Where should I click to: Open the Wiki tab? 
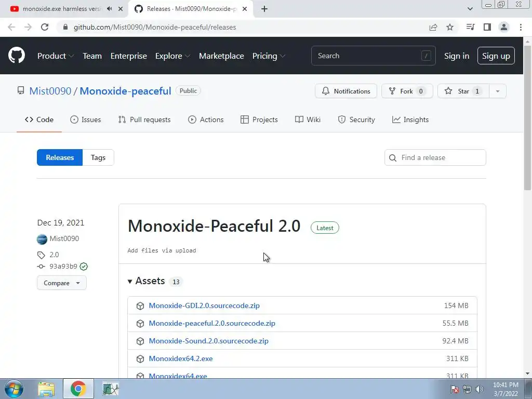click(308, 119)
